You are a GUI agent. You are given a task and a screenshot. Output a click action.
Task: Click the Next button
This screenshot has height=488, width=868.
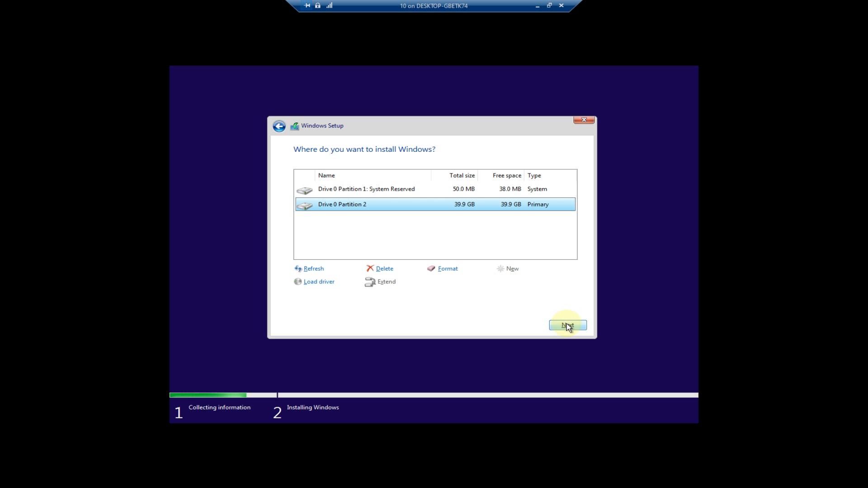[568, 325]
